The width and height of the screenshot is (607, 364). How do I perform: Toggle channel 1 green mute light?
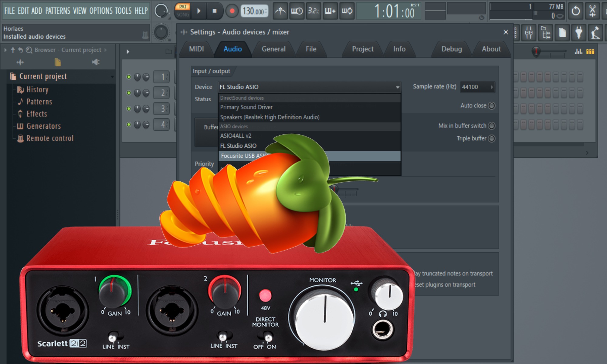click(x=129, y=77)
